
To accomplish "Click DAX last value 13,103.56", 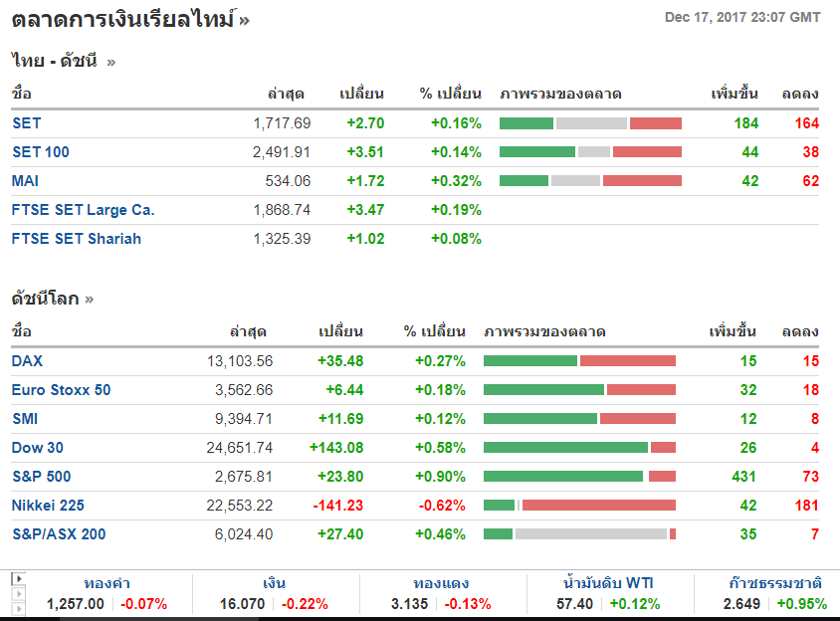I will [240, 361].
